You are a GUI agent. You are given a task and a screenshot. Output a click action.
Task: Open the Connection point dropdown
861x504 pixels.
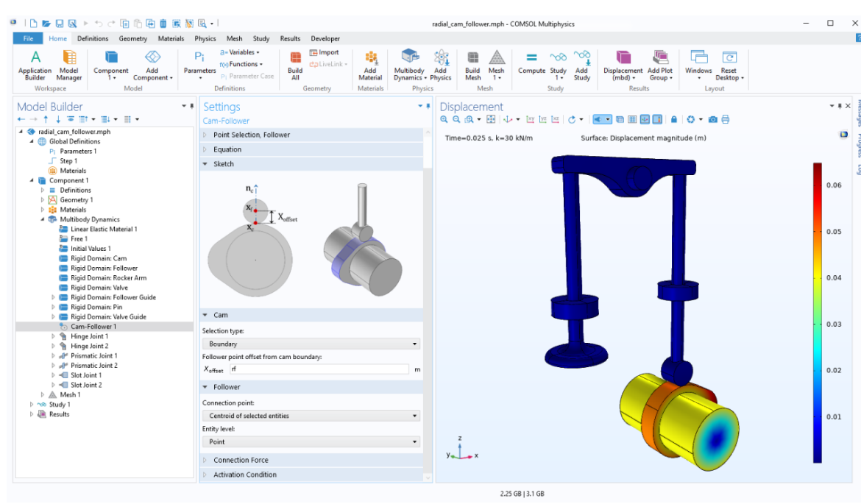pyautogui.click(x=311, y=416)
